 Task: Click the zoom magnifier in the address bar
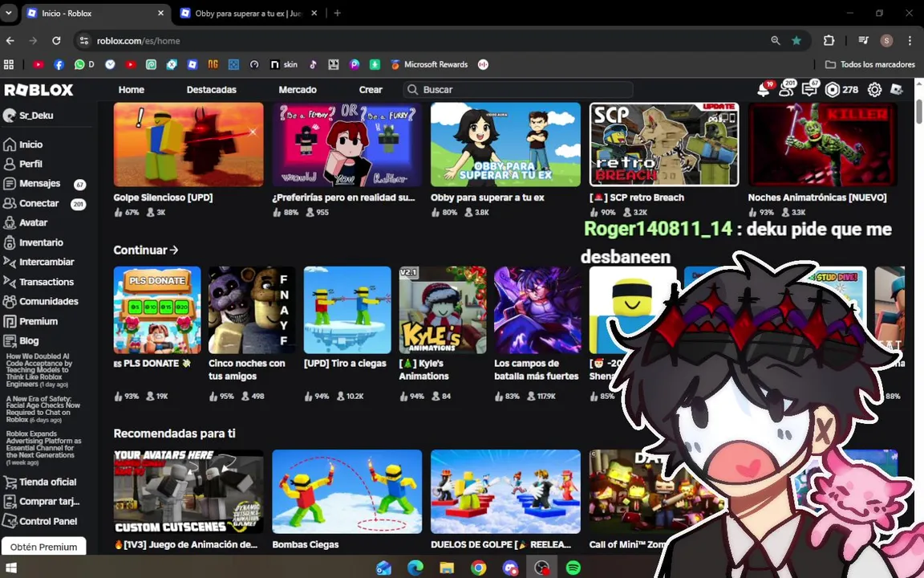coord(776,41)
